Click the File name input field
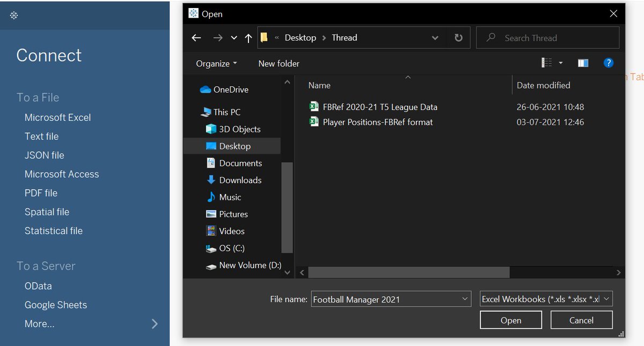Image resolution: width=644 pixels, height=346 pixels. pyautogui.click(x=391, y=299)
